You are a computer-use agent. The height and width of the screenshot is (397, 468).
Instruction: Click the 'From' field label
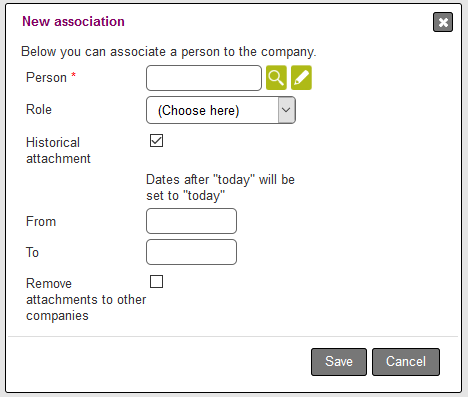(x=41, y=221)
